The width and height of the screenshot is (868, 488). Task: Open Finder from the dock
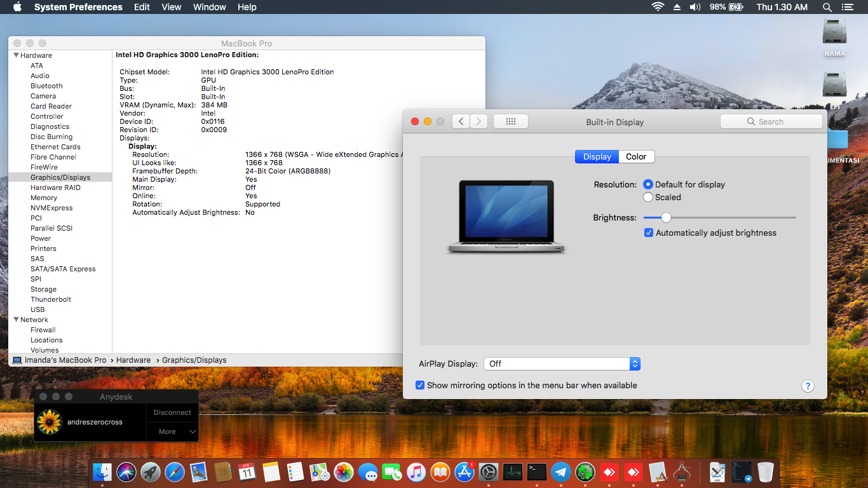[102, 472]
